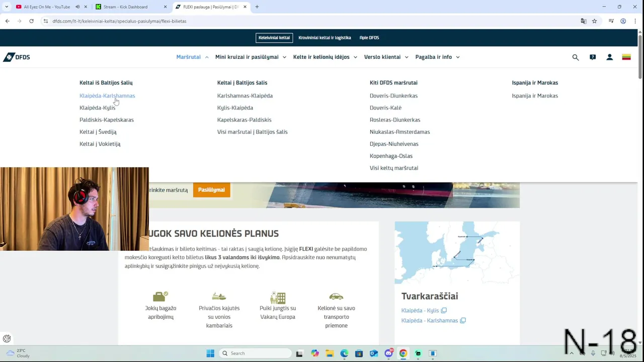Open Outlook from the taskbar

click(374, 353)
